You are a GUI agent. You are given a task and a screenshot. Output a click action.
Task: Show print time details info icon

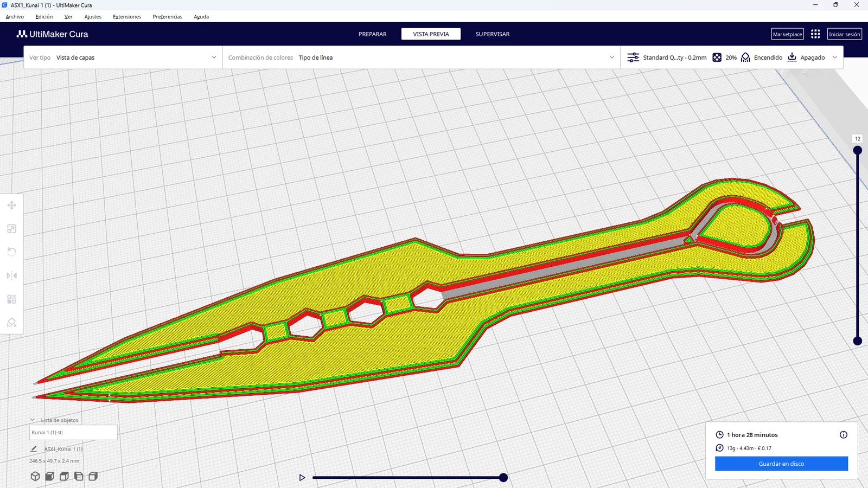click(x=844, y=435)
